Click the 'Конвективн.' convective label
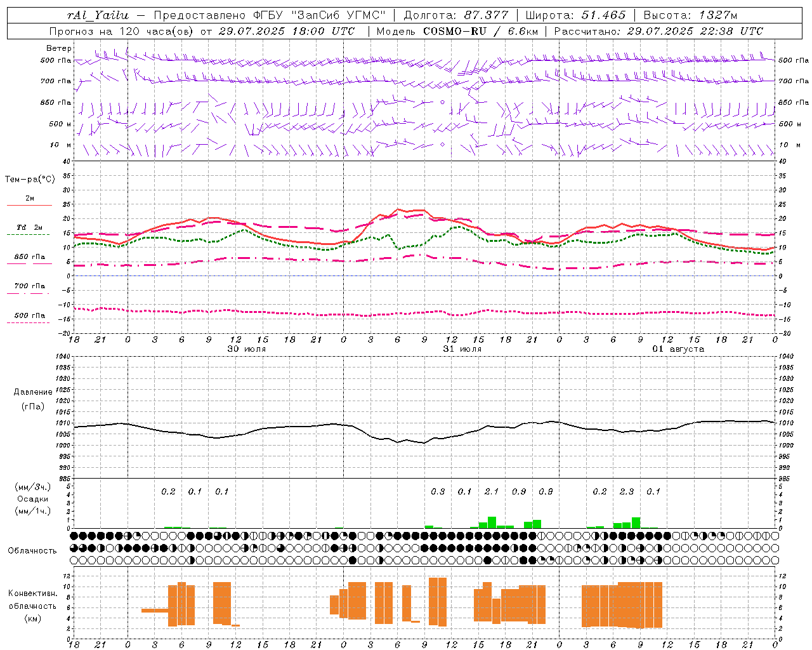 pyautogui.click(x=33, y=594)
